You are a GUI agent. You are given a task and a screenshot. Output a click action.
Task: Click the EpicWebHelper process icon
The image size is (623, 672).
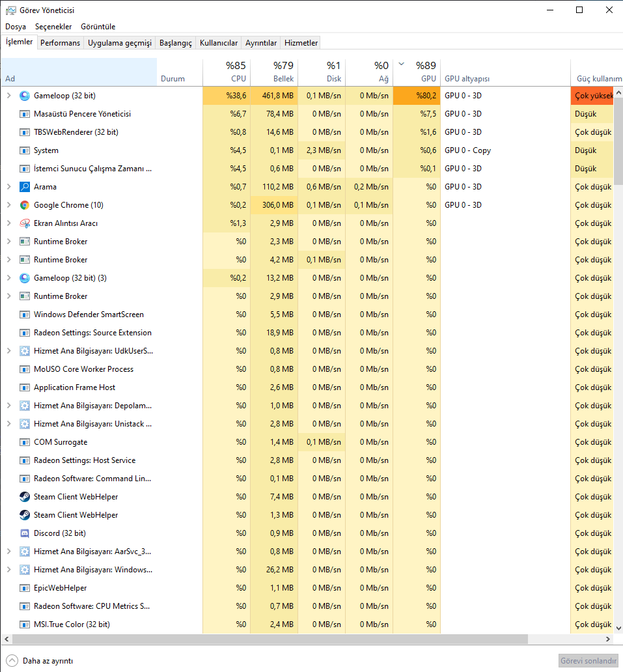coord(25,588)
